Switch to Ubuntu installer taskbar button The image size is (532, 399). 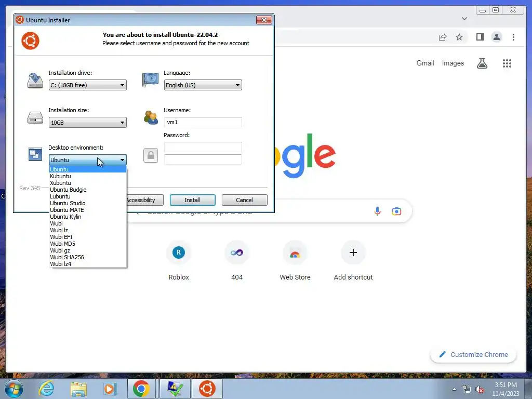(207, 389)
